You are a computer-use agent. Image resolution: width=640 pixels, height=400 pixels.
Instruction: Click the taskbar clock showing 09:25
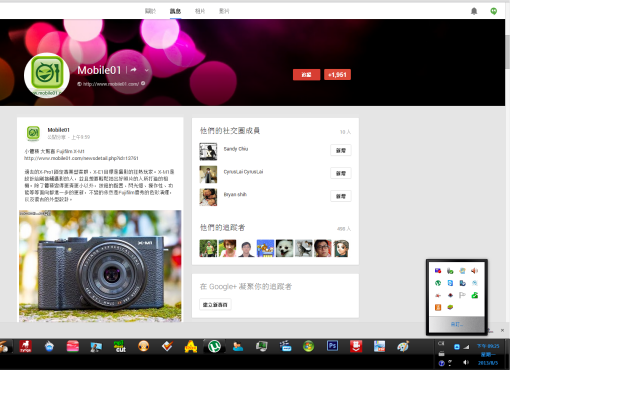click(x=488, y=354)
